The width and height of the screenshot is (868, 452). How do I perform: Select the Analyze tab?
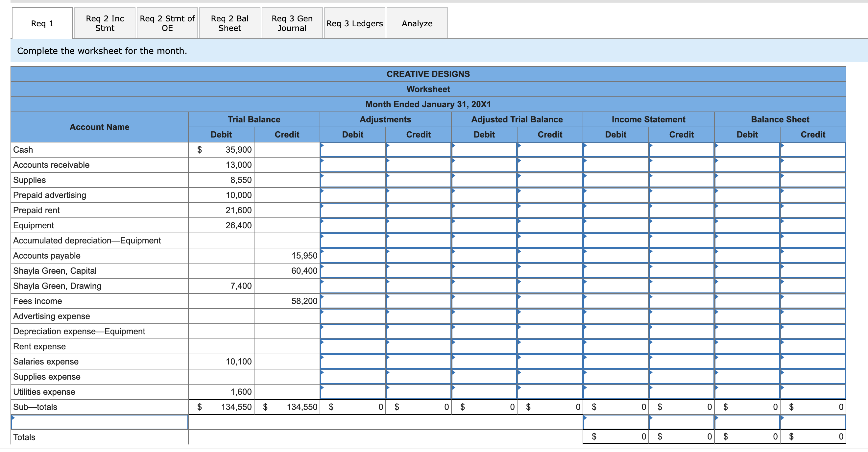(417, 23)
